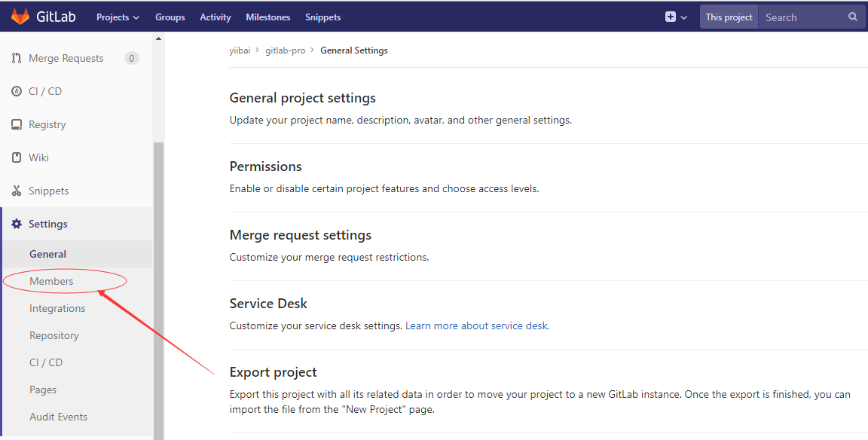Click the search magnifier icon
Screen dimensions: 868x440
(852, 17)
